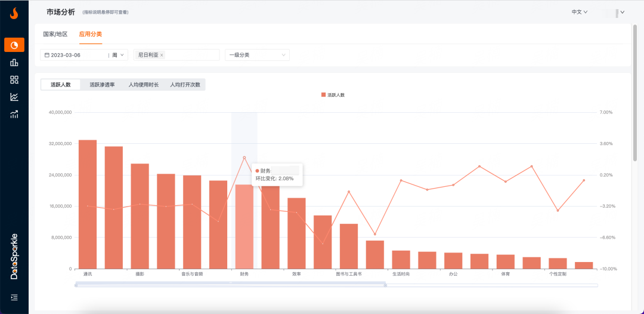Select the 活跃渗透率 metric

click(102, 85)
